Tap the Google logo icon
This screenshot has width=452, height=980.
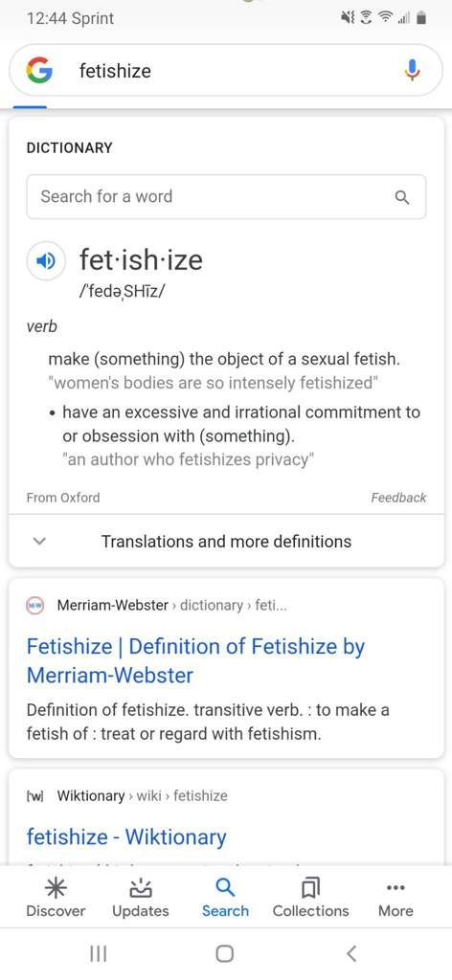[x=38, y=71]
